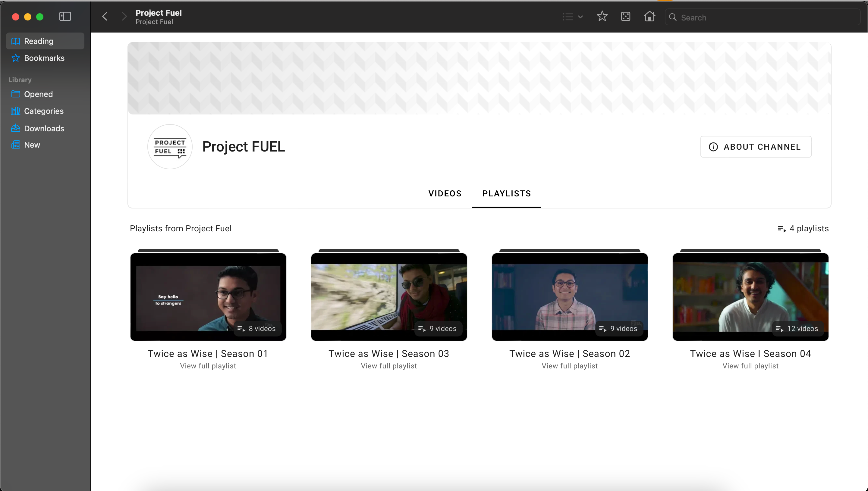Viewport: 868px width, 491px height.
Task: Show the Downloads library section
Action: click(x=44, y=128)
